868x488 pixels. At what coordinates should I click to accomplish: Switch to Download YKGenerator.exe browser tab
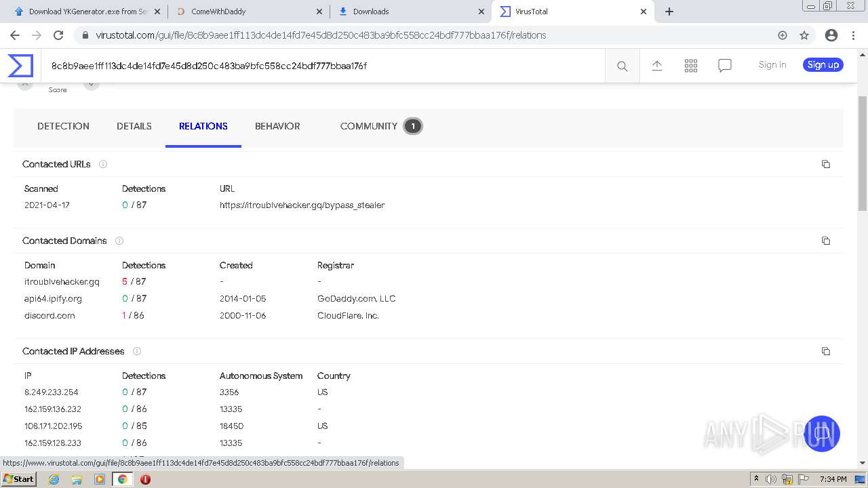click(86, 12)
